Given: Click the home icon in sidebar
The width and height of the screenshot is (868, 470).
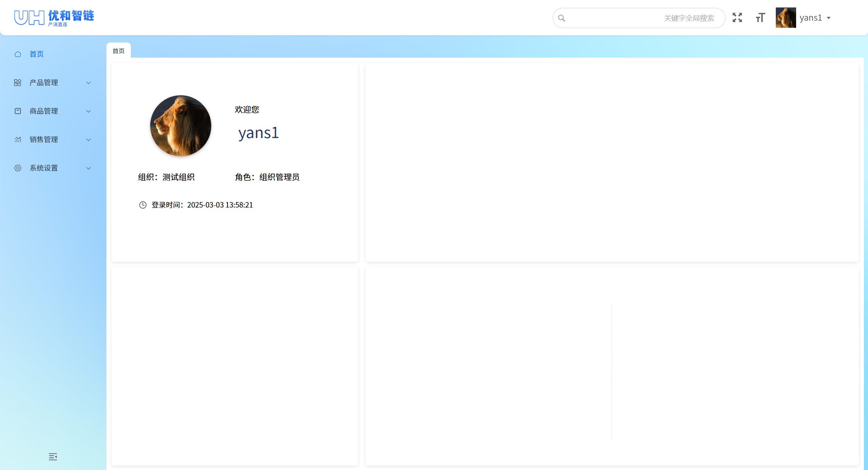Looking at the screenshot, I should (x=18, y=54).
